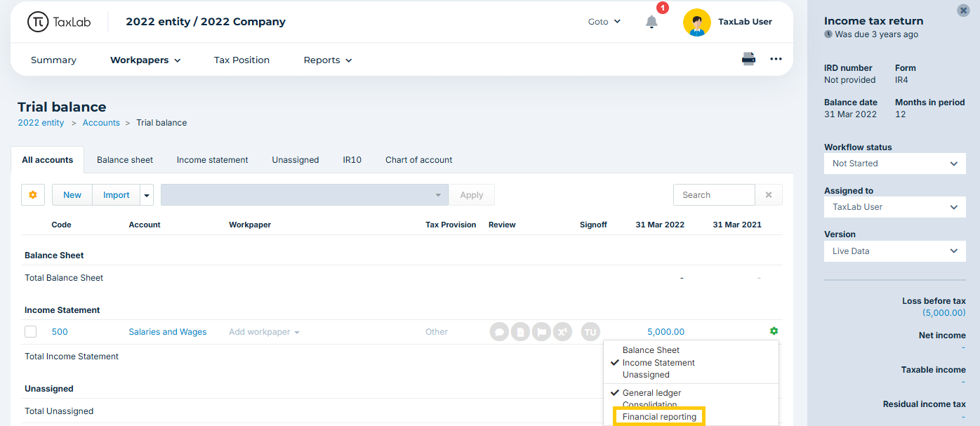
Task: Click the Code column header
Action: pos(62,225)
